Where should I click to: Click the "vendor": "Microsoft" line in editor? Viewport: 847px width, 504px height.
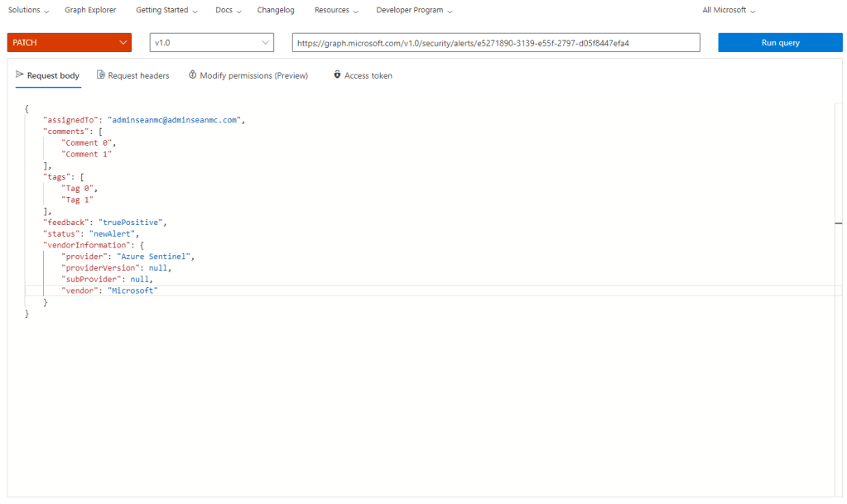click(109, 291)
